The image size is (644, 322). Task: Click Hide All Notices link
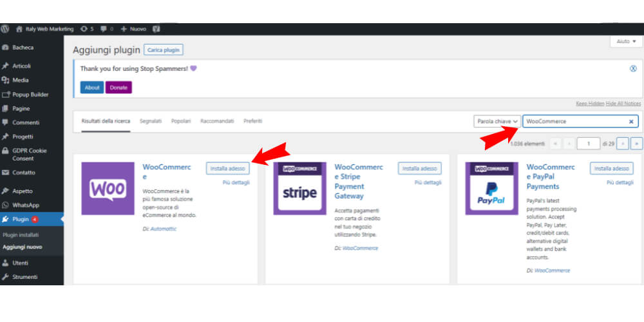[623, 104]
